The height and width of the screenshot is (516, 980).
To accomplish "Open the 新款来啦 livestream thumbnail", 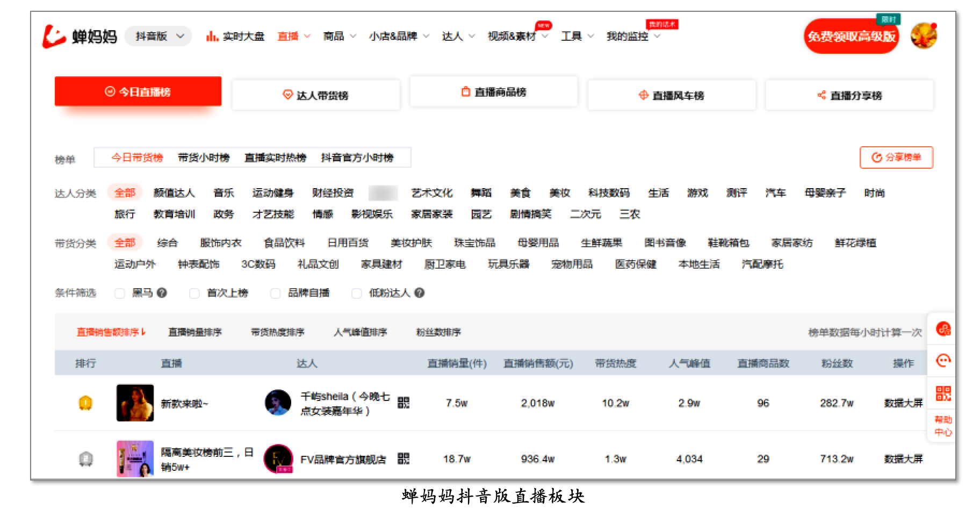I will point(135,403).
